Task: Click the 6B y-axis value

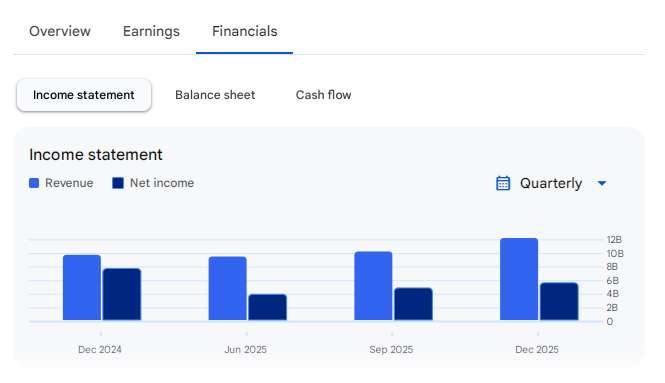Action: point(612,281)
